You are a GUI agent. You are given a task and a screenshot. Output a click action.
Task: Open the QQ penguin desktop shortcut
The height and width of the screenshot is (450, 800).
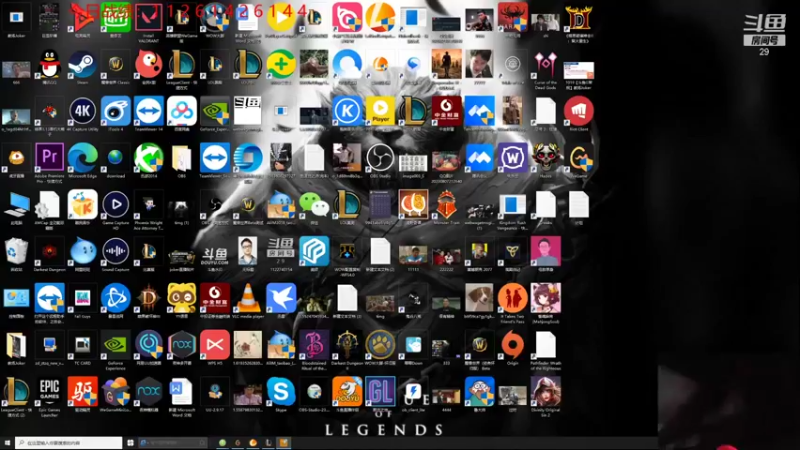pyautogui.click(x=49, y=64)
